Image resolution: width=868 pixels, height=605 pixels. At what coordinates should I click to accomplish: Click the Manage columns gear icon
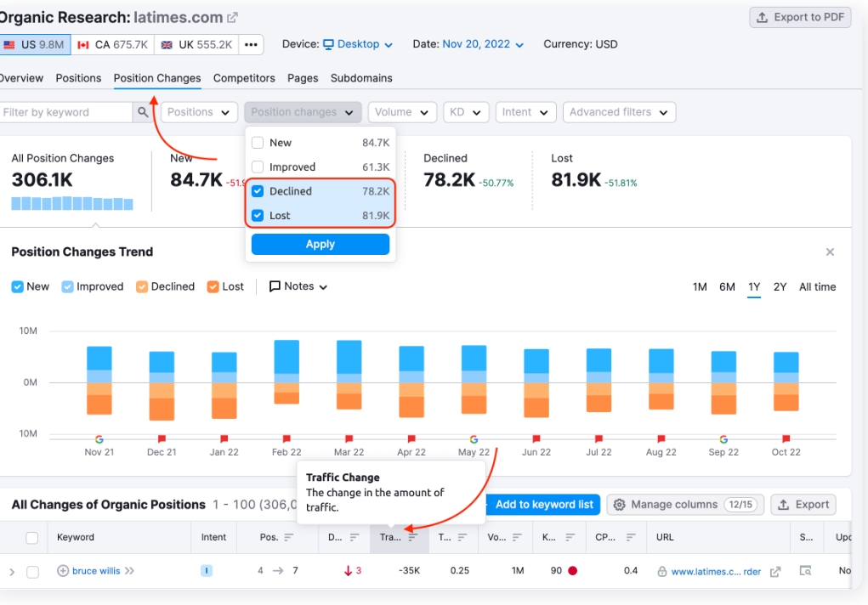[x=619, y=505]
